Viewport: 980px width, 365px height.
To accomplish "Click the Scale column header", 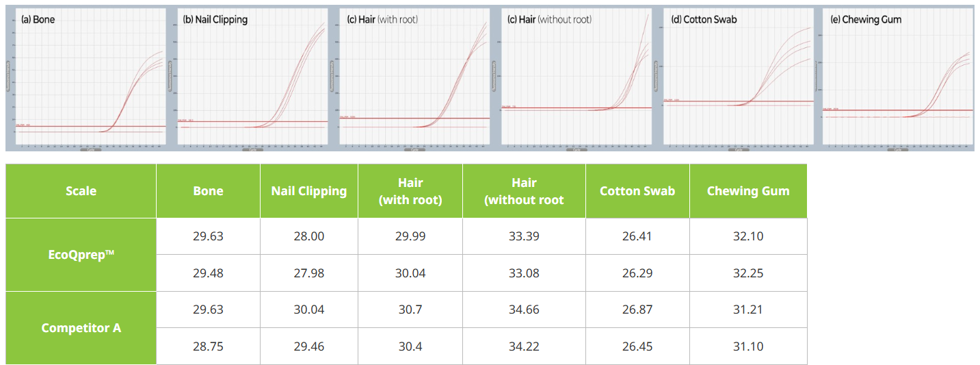I will pyautogui.click(x=81, y=191).
